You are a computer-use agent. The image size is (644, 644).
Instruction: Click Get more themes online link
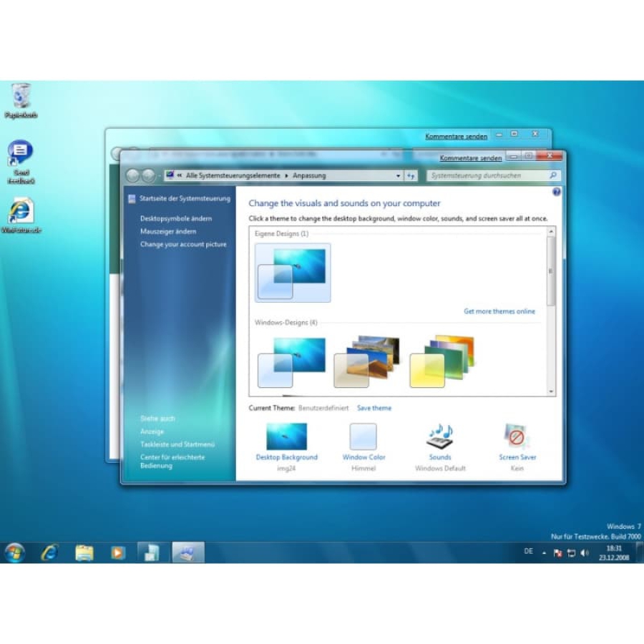pos(499,311)
